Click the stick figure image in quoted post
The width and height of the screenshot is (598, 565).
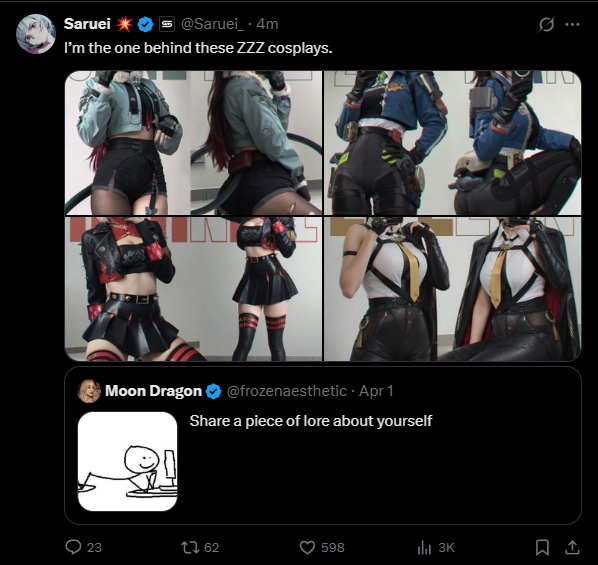click(x=127, y=461)
